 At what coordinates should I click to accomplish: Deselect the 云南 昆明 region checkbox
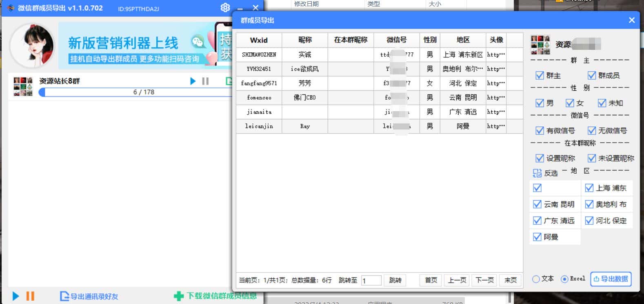(x=537, y=204)
